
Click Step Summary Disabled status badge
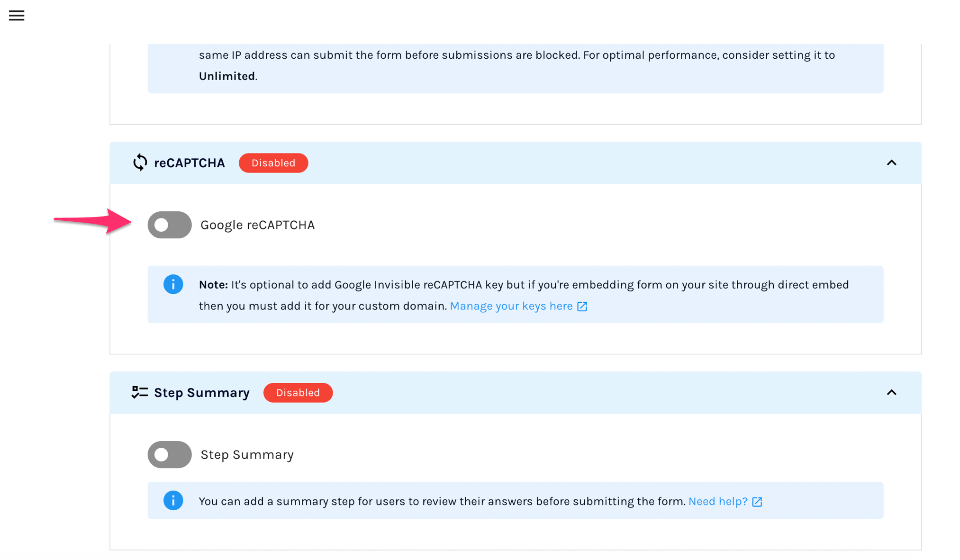[x=298, y=393]
